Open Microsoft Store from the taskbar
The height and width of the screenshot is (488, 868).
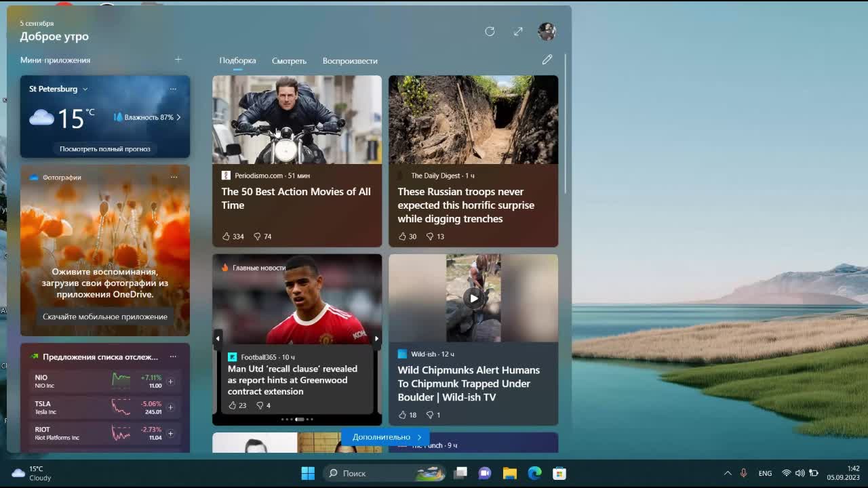[x=559, y=473]
